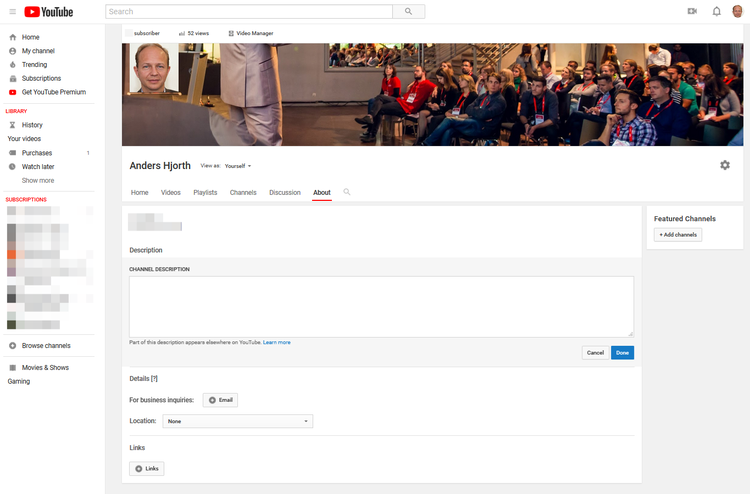Image resolution: width=750 pixels, height=494 pixels.
Task: Open the hamburger guide menu
Action: tap(12, 11)
